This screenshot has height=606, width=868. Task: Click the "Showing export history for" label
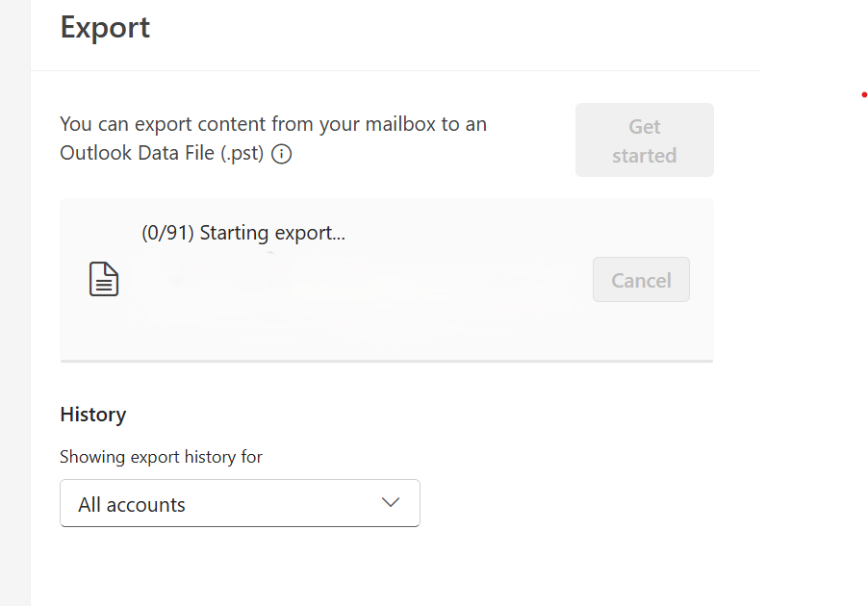coord(161,457)
